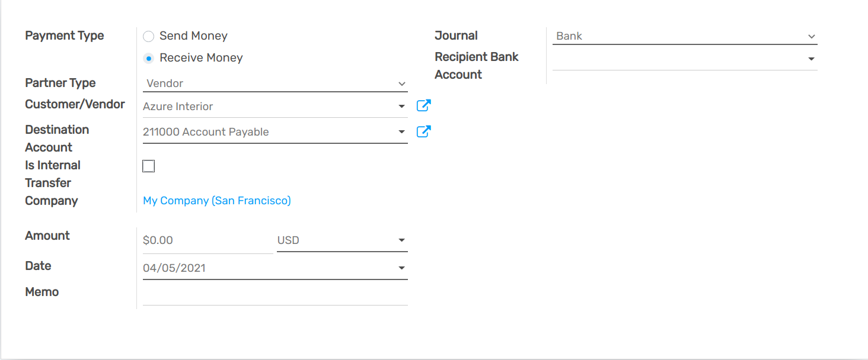The width and height of the screenshot is (868, 360).
Task: Select the Receive Money radio button
Action: pos(148,57)
